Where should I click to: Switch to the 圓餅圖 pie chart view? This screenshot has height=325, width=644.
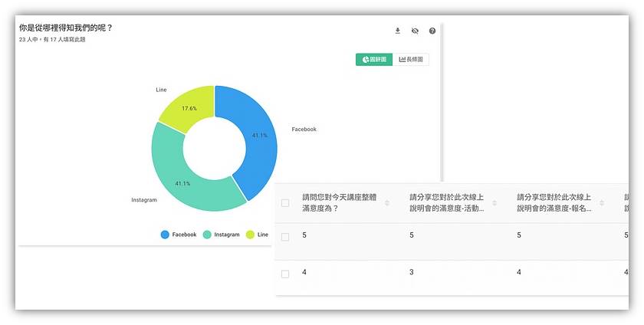pos(374,59)
